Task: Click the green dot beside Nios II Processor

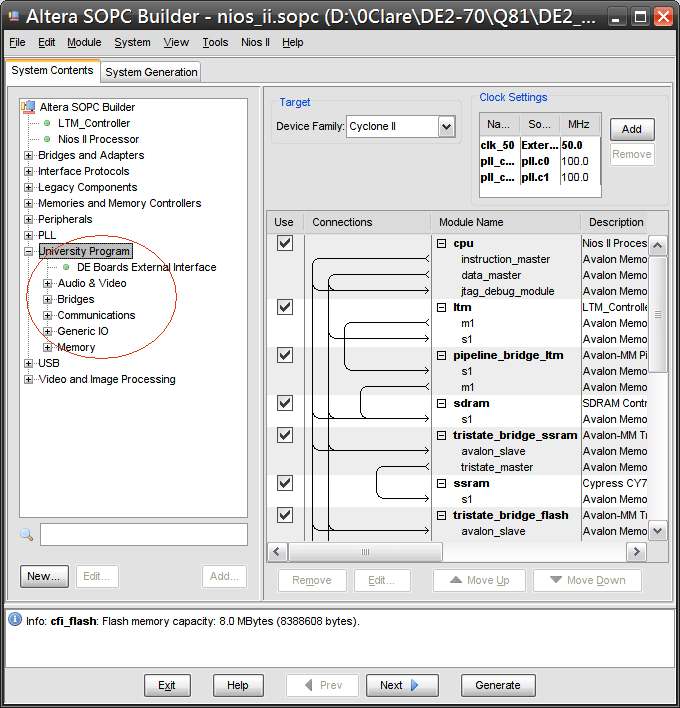Action: [x=47, y=139]
